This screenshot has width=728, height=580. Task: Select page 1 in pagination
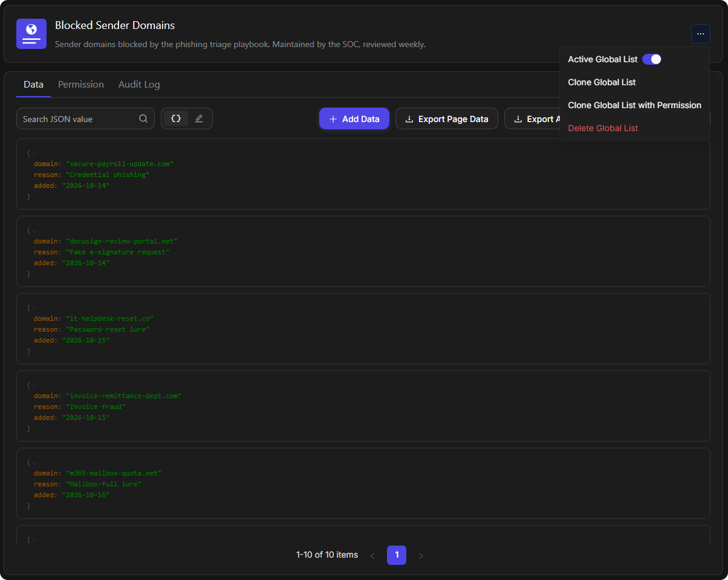[x=397, y=555]
